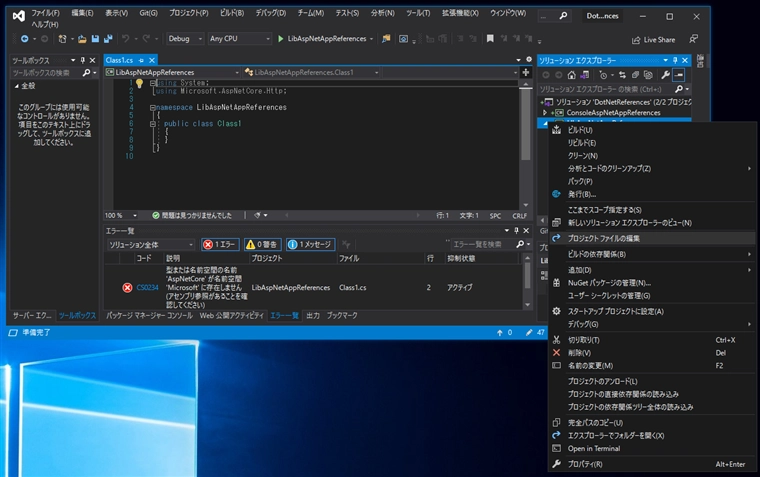Collapse the toolbox general group
This screenshot has height=477, width=760.
click(x=16, y=86)
